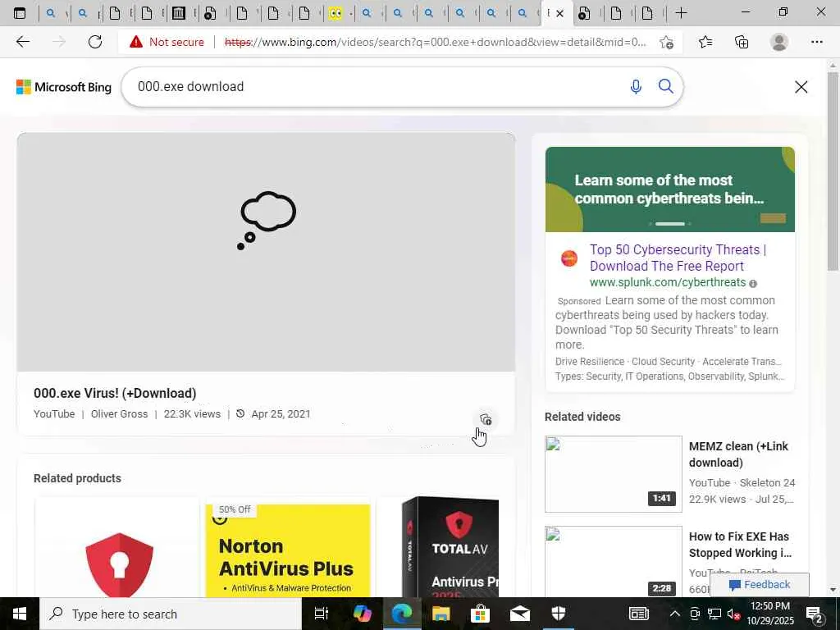Viewport: 840px width, 630px height.
Task: Go to Microsoft Bing home logo
Action: (x=64, y=87)
